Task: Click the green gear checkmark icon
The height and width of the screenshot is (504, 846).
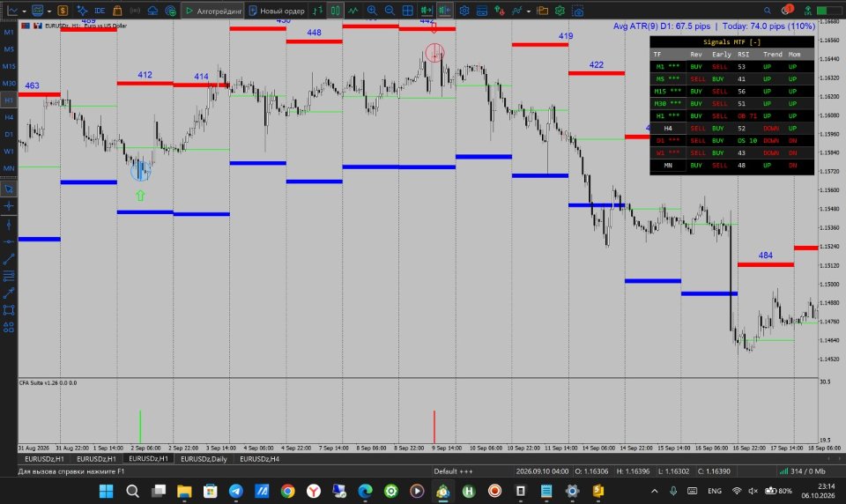Action: 560,11
